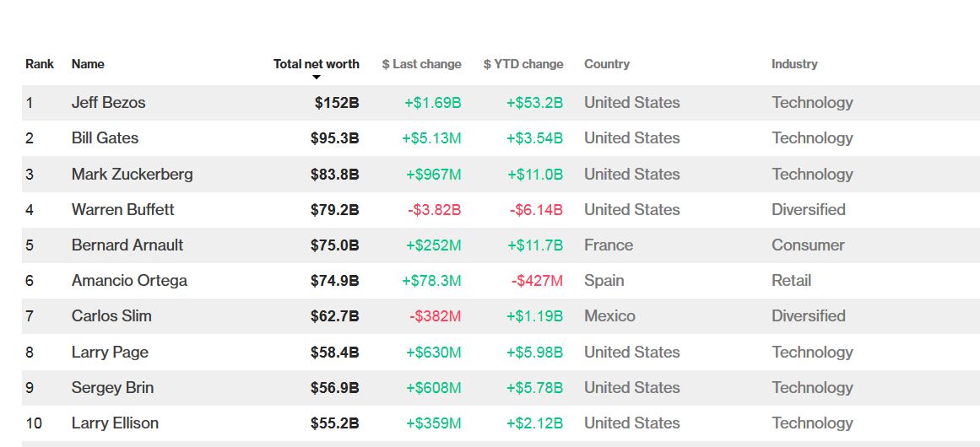Sort by the Country column header

point(606,64)
